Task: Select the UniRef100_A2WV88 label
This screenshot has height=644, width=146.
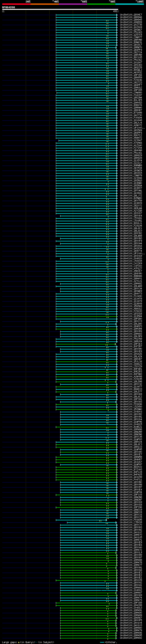Action: [131, 376]
